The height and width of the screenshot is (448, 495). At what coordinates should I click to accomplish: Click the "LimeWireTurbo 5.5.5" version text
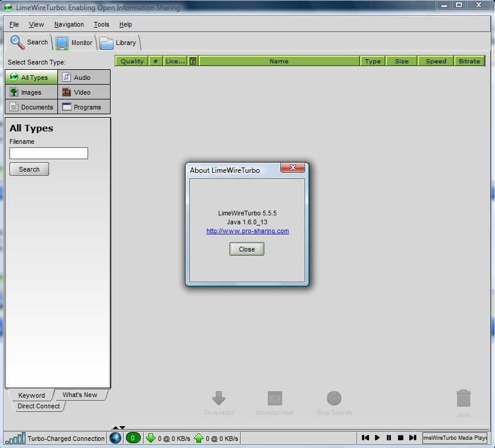click(247, 213)
